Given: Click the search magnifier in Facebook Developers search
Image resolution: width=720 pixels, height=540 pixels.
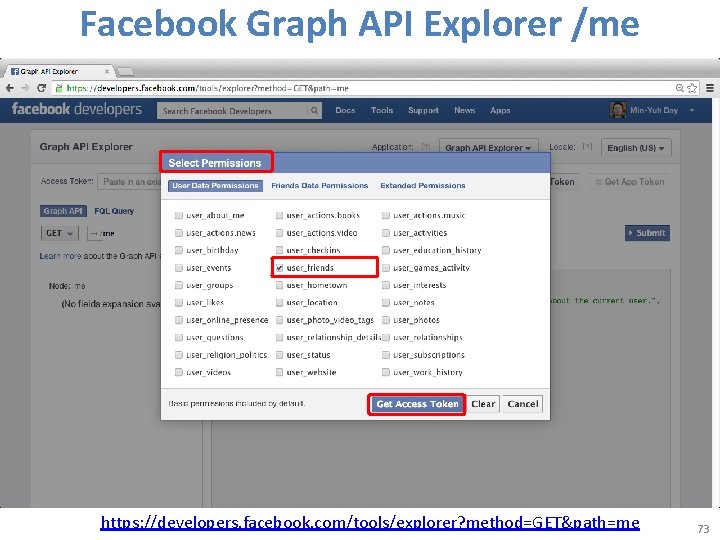Looking at the screenshot, I should [314, 111].
